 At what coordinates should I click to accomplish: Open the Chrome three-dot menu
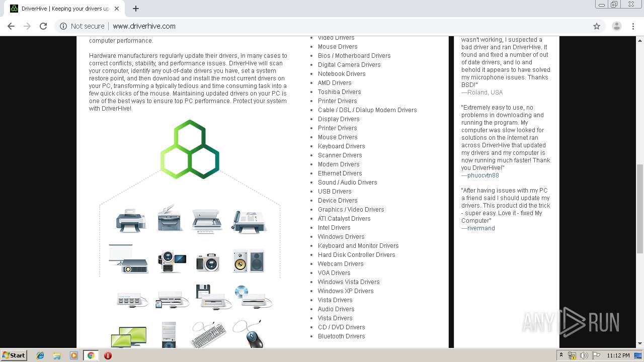[633, 26]
